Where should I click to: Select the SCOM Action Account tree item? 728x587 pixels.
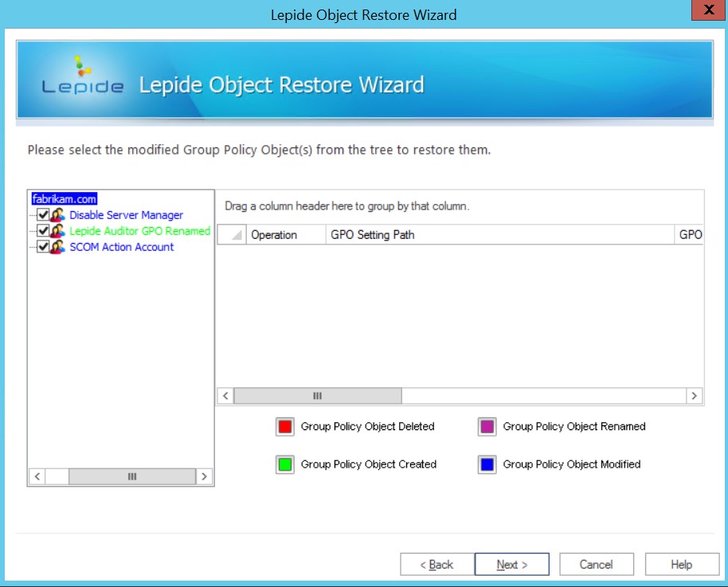click(x=121, y=247)
